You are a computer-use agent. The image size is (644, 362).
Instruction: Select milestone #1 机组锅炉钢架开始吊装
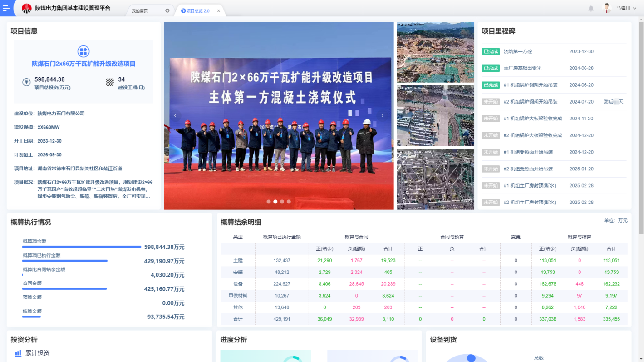pyautogui.click(x=531, y=85)
